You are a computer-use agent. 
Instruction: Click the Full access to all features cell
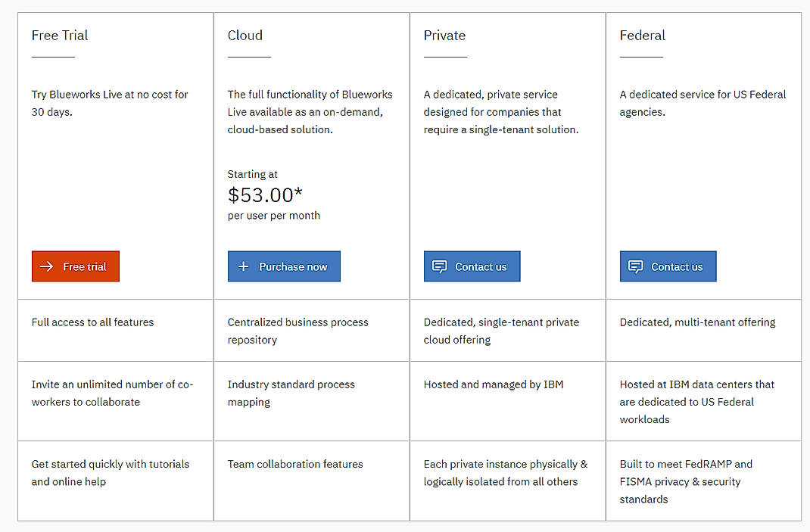(x=92, y=322)
